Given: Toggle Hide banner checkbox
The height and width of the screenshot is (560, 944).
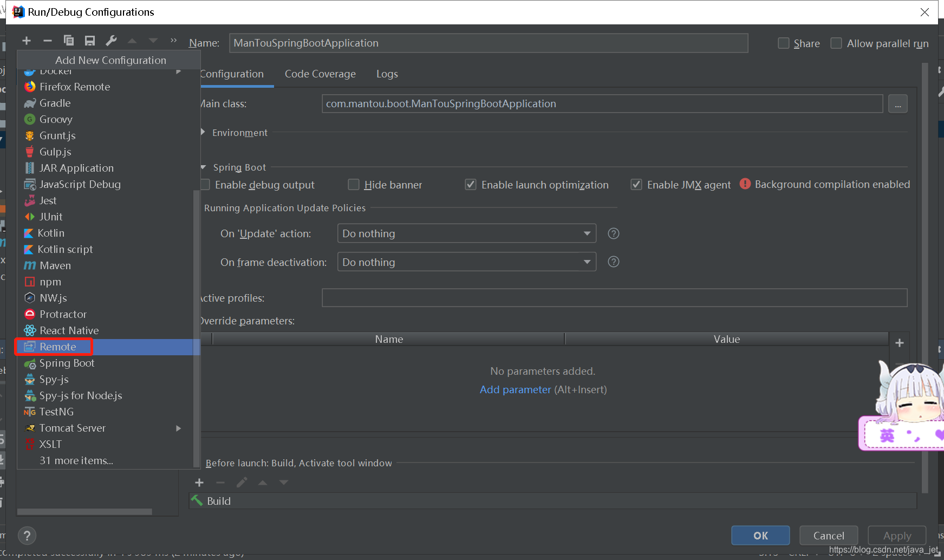Looking at the screenshot, I should click(x=354, y=185).
